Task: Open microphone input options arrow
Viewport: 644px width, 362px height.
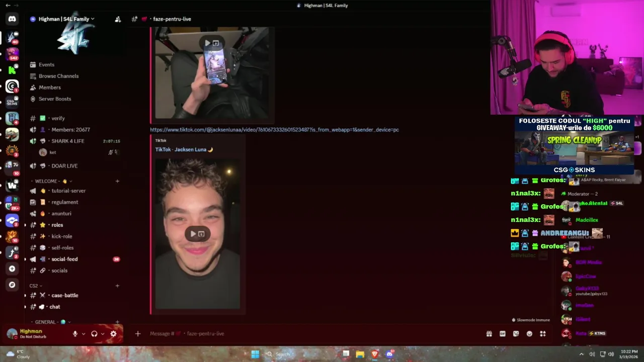Action: 84,334
